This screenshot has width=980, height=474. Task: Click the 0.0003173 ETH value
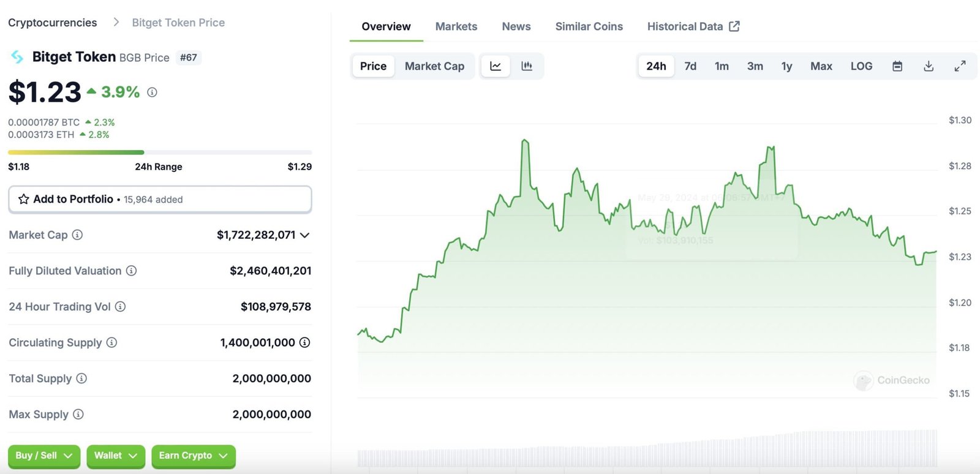point(41,135)
